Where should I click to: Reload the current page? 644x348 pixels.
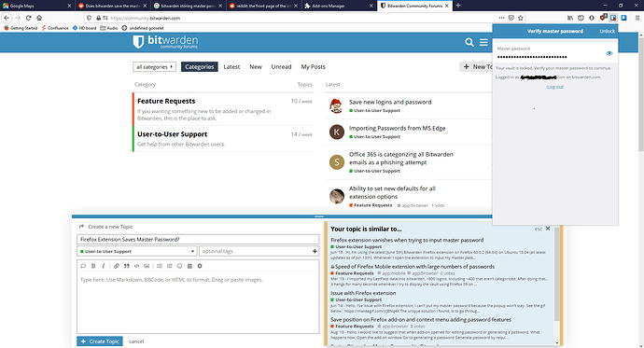pos(28,18)
